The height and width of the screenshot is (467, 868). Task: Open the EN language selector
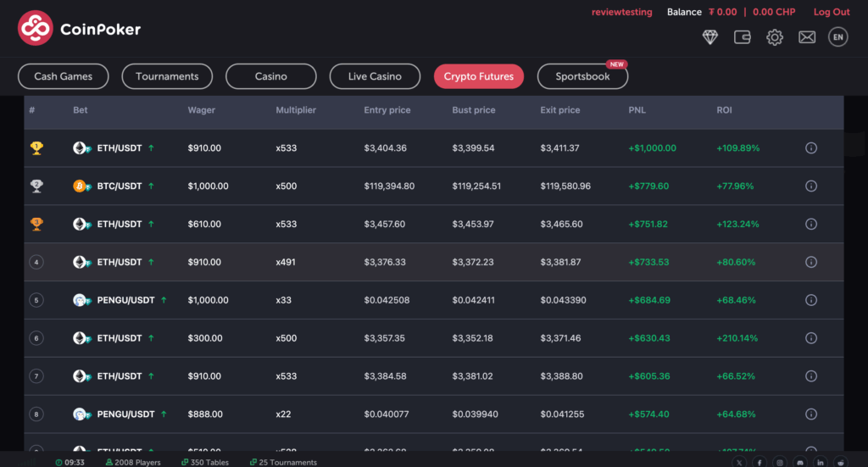click(838, 37)
